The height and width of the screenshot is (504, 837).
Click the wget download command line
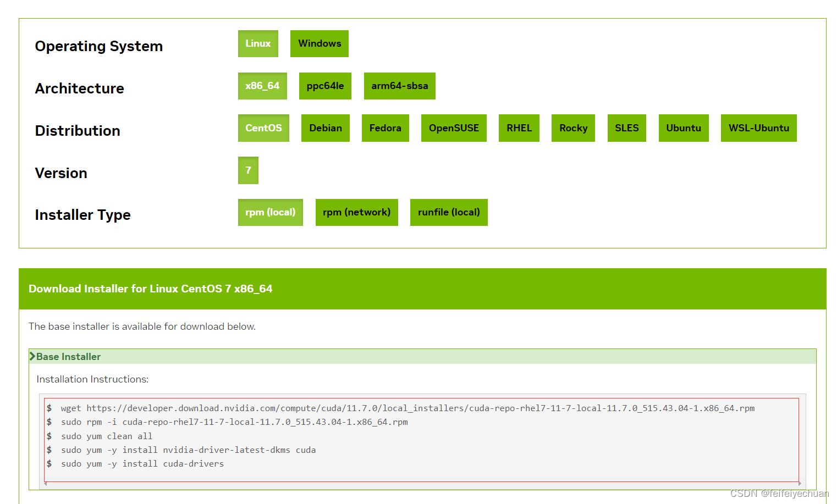[408, 408]
